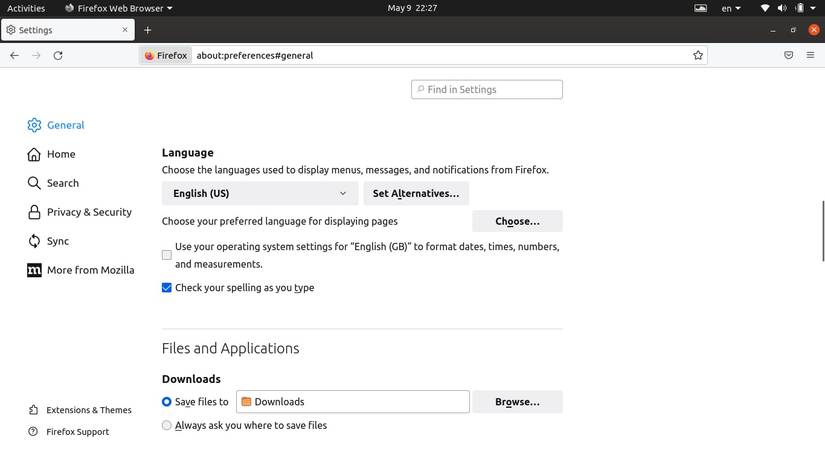
Task: Go back with the back arrow
Action: pyautogui.click(x=14, y=55)
